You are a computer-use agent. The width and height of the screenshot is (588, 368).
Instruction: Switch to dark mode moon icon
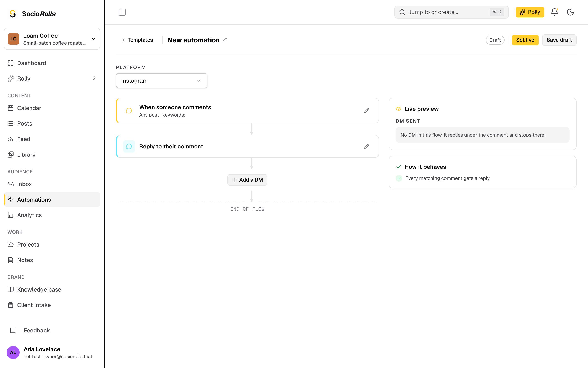click(570, 12)
